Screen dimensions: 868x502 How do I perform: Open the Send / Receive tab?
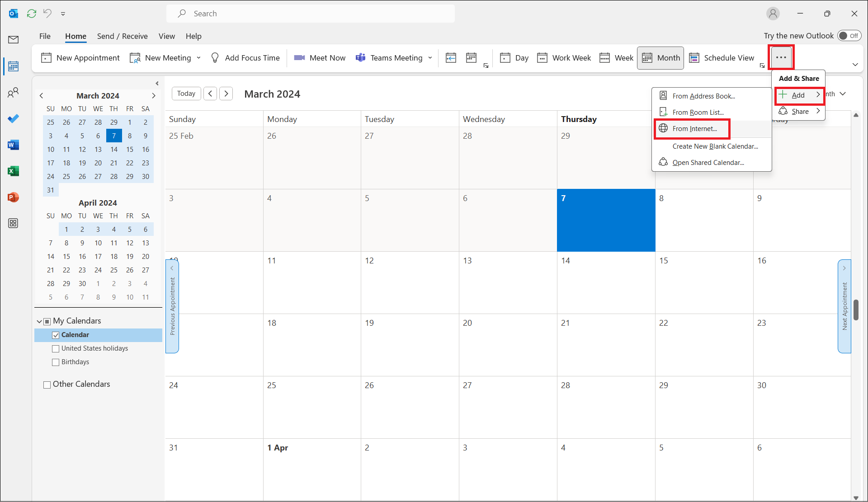click(122, 36)
